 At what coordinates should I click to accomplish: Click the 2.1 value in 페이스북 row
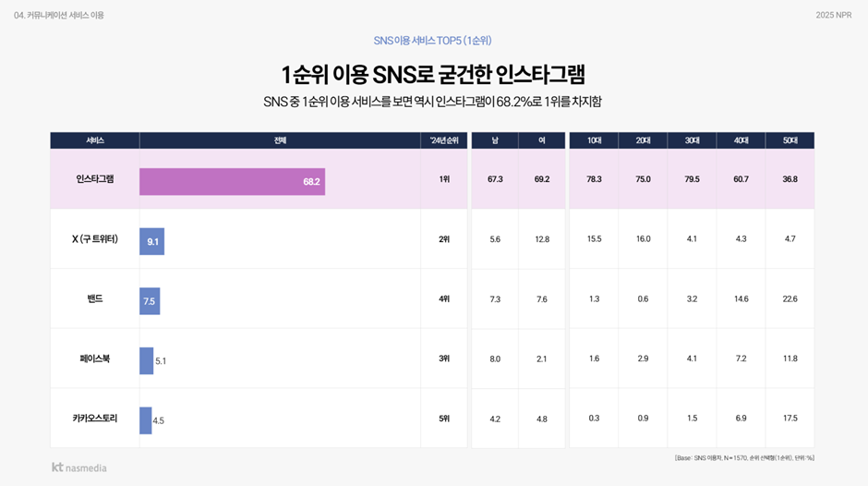point(542,358)
